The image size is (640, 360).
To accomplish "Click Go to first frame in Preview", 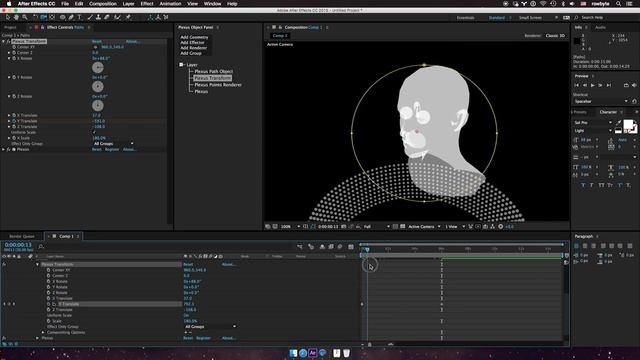I will (576, 85).
